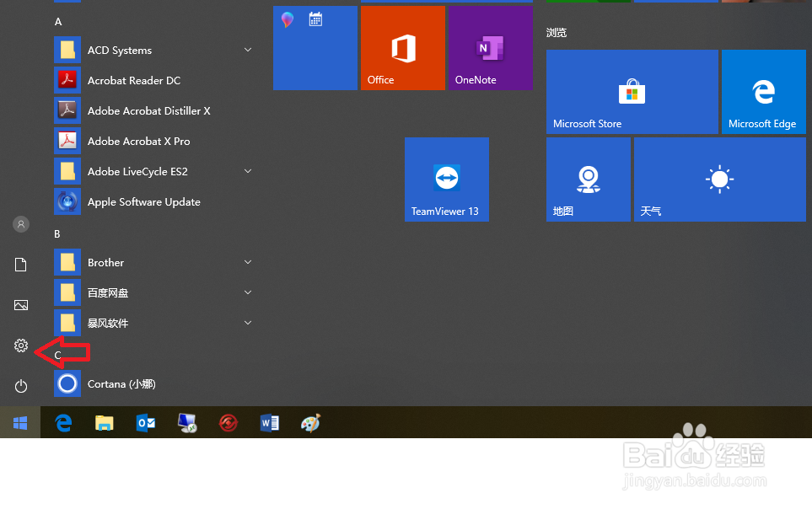Screen dimensions: 812x509
Task: Launch Adobe Acrobat X Pro
Action: (x=155, y=141)
